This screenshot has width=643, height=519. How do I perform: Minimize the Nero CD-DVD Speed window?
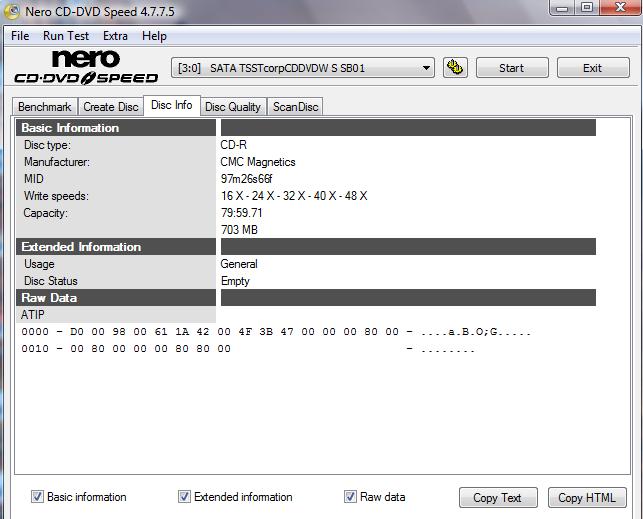[562, 7]
